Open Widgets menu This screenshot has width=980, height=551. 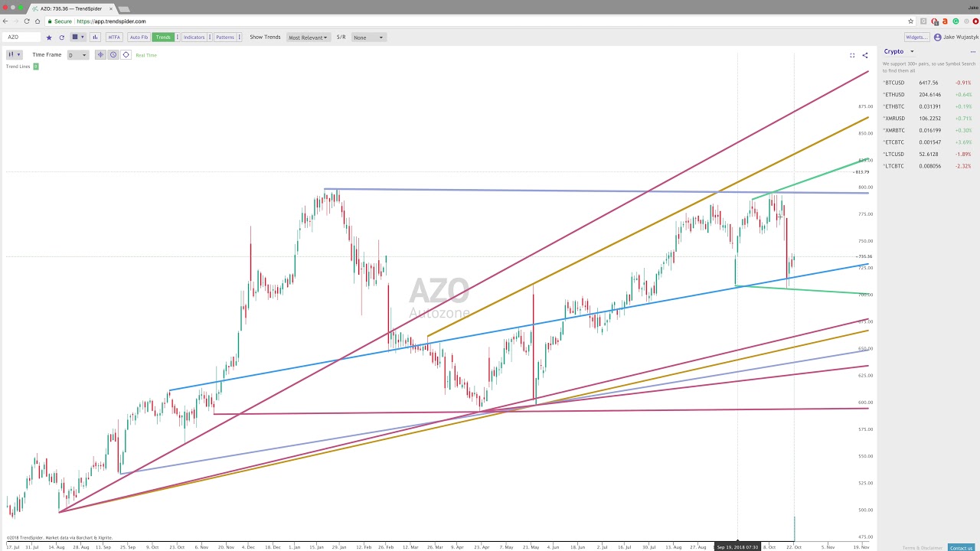[916, 37]
